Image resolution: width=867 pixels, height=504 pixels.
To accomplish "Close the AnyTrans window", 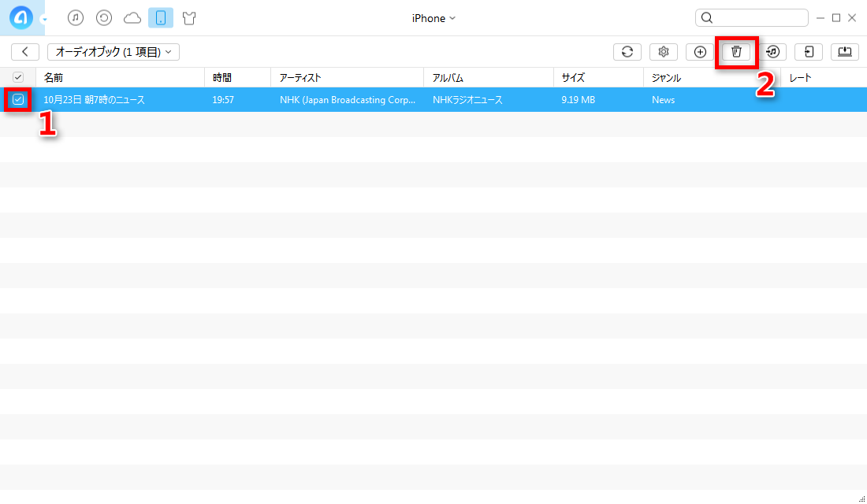I will pos(852,18).
